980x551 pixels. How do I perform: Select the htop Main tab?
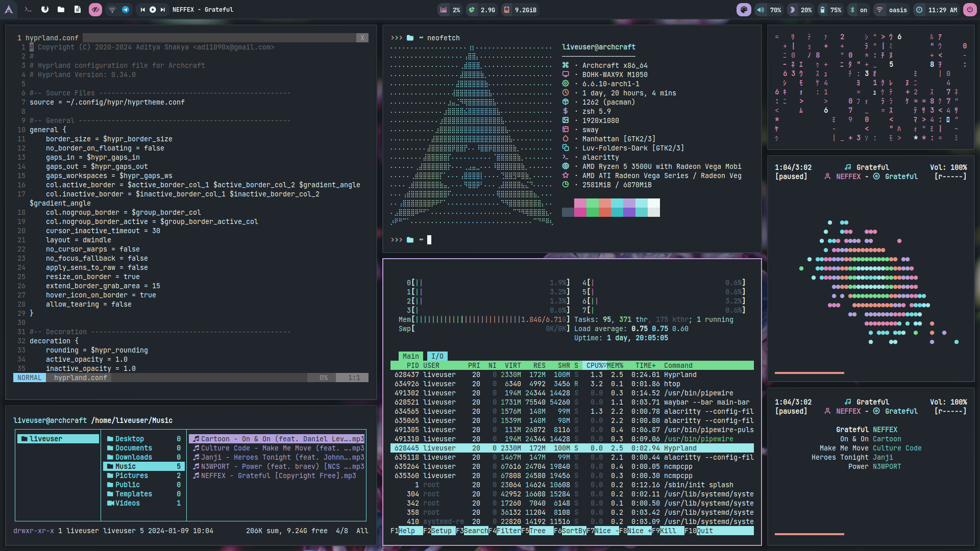coord(410,356)
